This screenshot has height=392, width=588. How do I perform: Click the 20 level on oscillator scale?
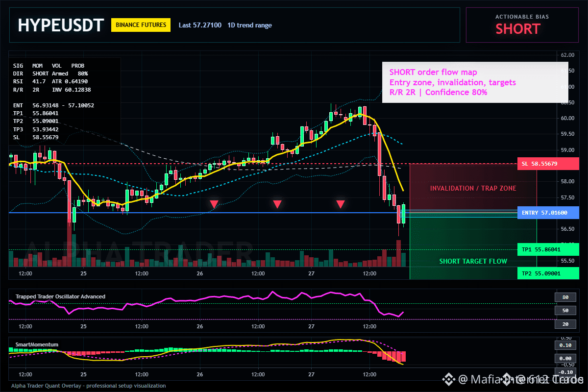coord(565,324)
